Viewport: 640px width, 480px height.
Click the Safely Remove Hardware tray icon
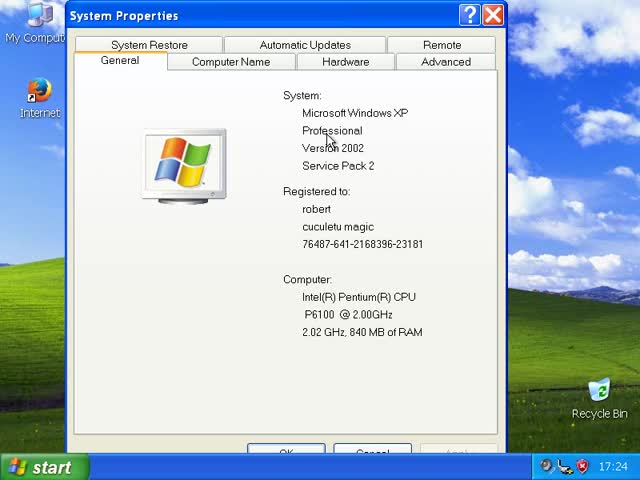pyautogui.click(x=565, y=467)
